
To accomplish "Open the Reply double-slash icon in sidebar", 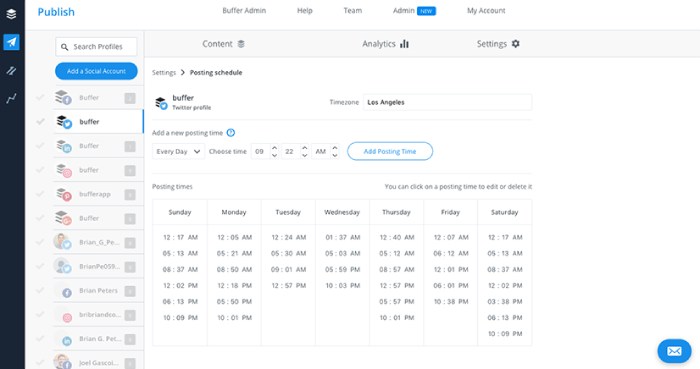I will [x=12, y=70].
